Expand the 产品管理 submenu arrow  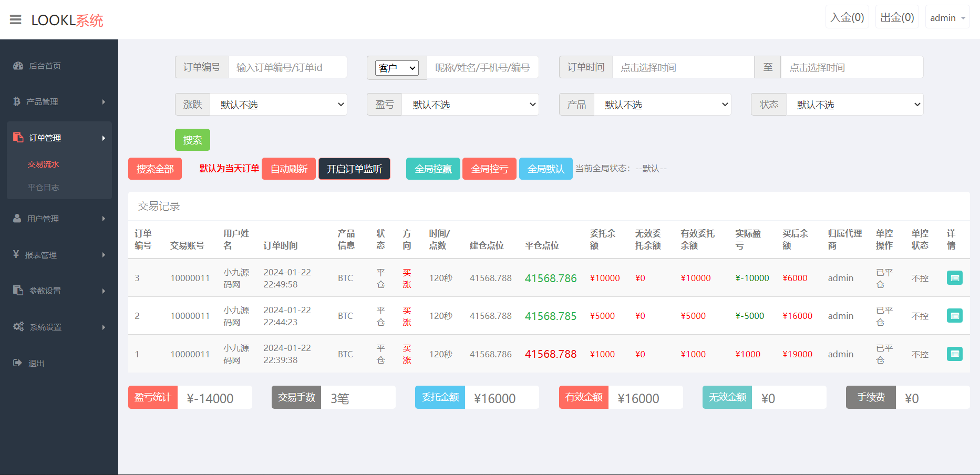[104, 102]
